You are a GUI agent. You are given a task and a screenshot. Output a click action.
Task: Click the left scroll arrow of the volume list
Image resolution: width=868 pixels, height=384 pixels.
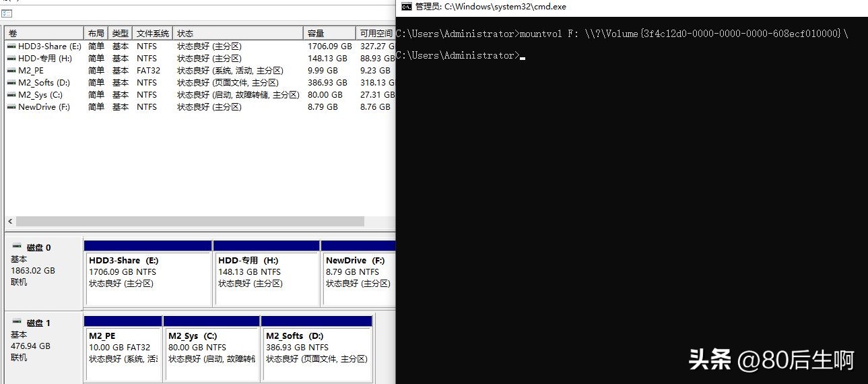pyautogui.click(x=10, y=221)
